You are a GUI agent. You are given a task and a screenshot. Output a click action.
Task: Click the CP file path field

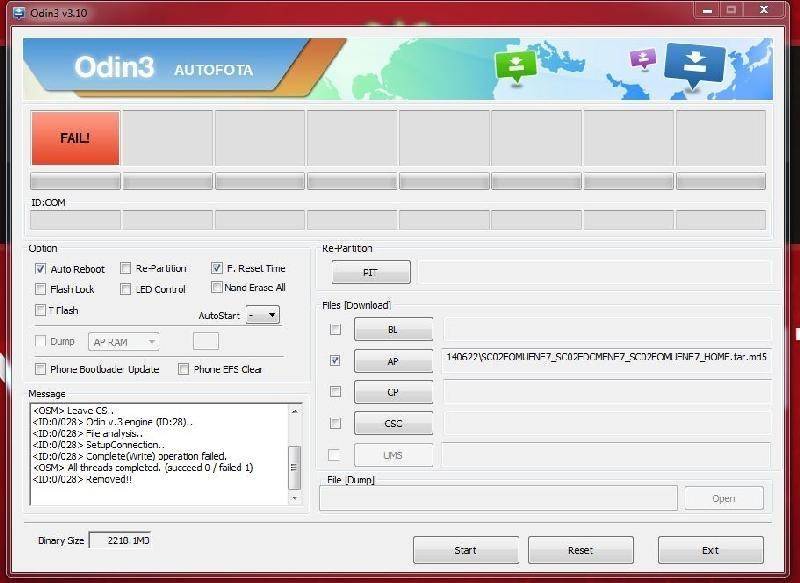[x=607, y=392]
